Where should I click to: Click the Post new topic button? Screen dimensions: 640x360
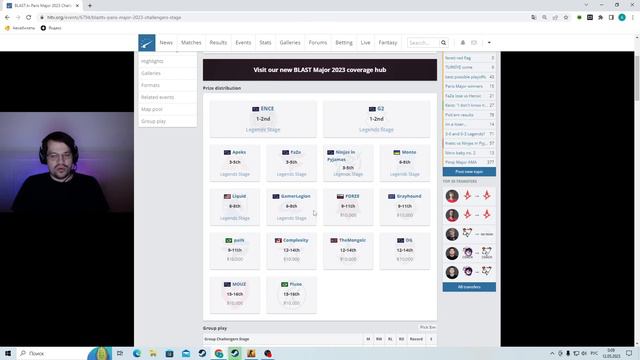pos(469,172)
